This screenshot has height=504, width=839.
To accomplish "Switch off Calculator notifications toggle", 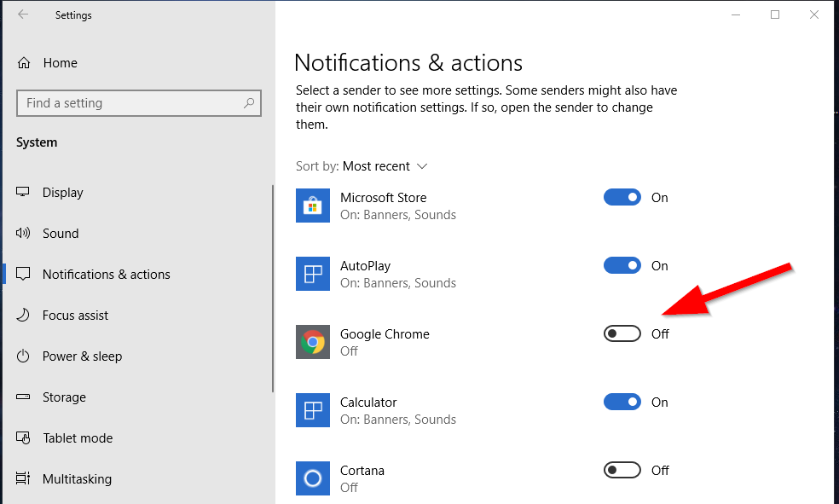I will click(622, 402).
